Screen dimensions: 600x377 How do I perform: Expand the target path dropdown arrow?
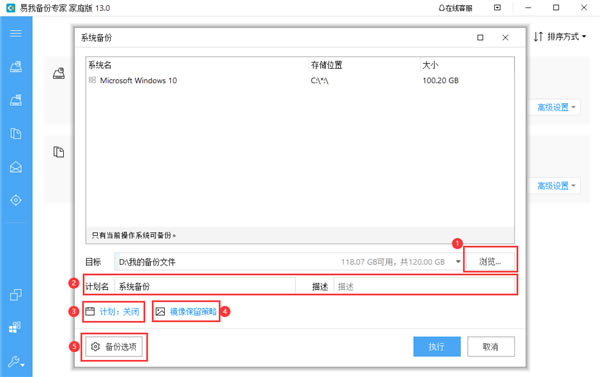click(458, 262)
